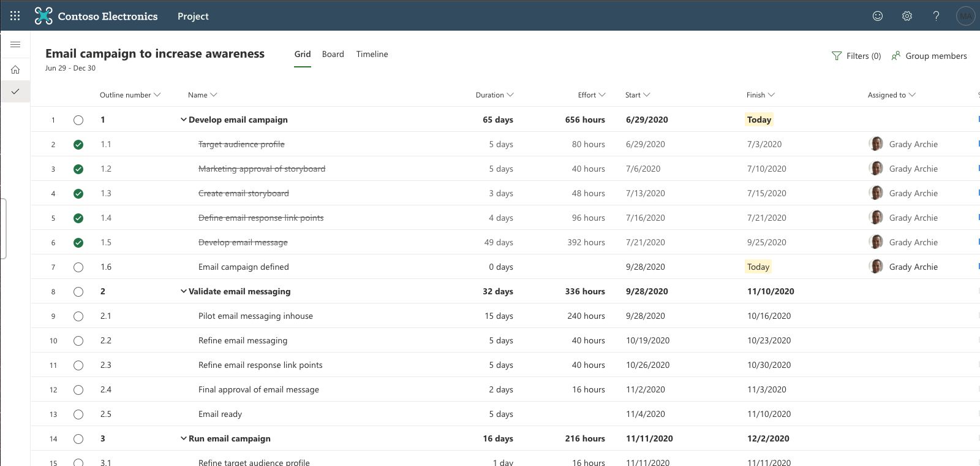This screenshot has width=980, height=466.
Task: Open the Name column dropdown
Action: coord(214,95)
